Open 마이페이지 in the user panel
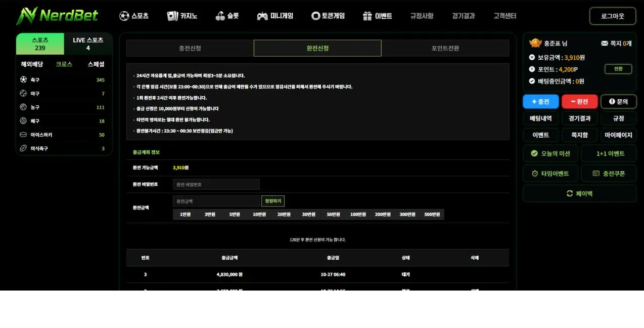This screenshot has height=328, width=644. point(619,135)
